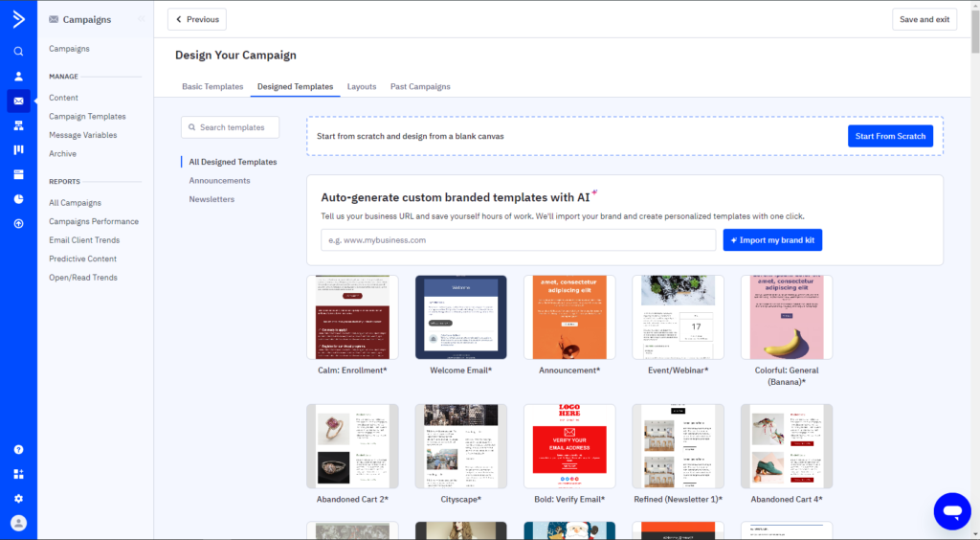Open the Apps grid icon

19,474
